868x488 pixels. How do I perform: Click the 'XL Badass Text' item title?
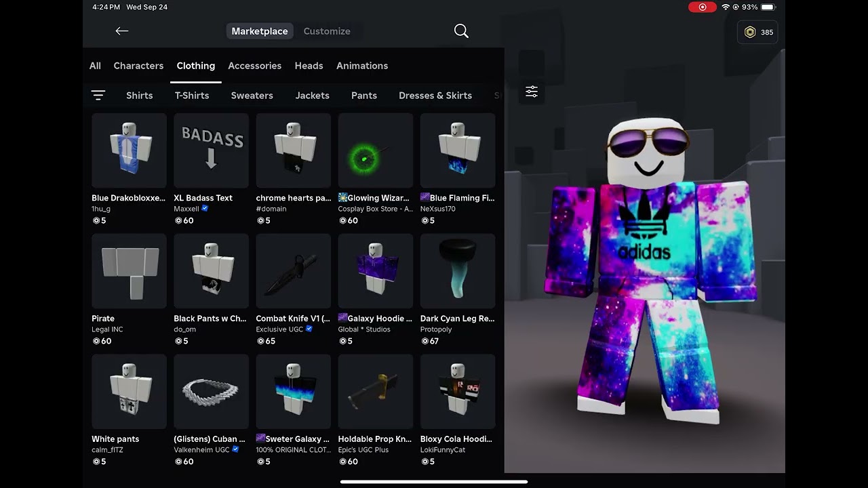click(203, 198)
